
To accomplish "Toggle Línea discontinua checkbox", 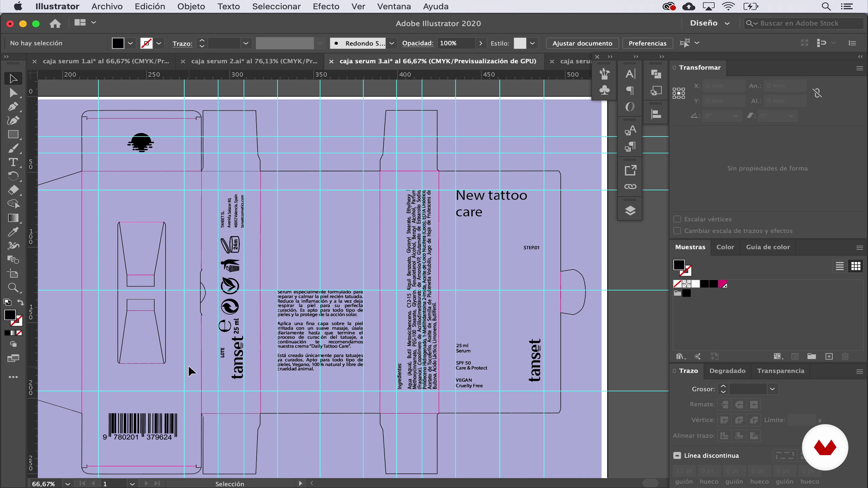I will click(x=677, y=455).
